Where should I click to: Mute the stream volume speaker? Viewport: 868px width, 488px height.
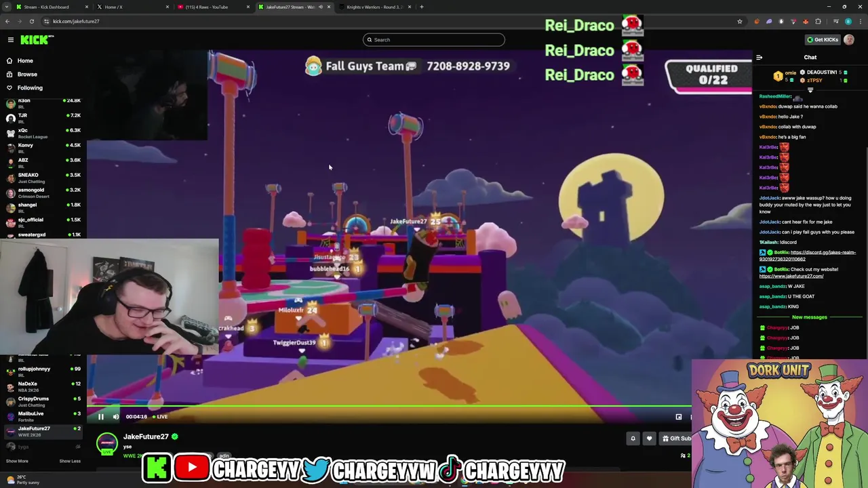pyautogui.click(x=116, y=417)
